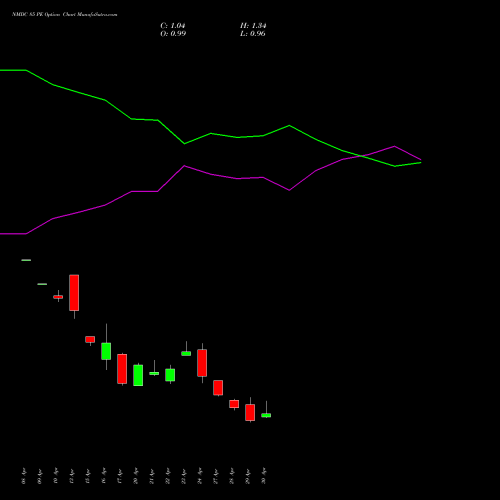This screenshot has height=500, width=500.
Task: Click the first '08 Apr' date label
Action: tap(23, 476)
